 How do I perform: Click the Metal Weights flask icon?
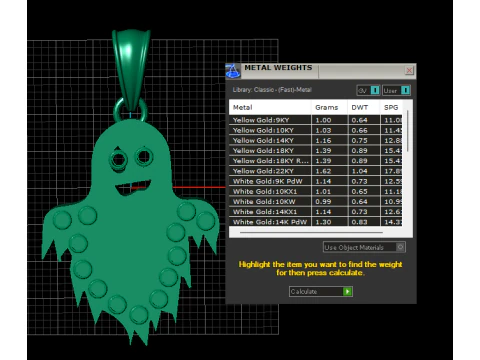tap(233, 71)
